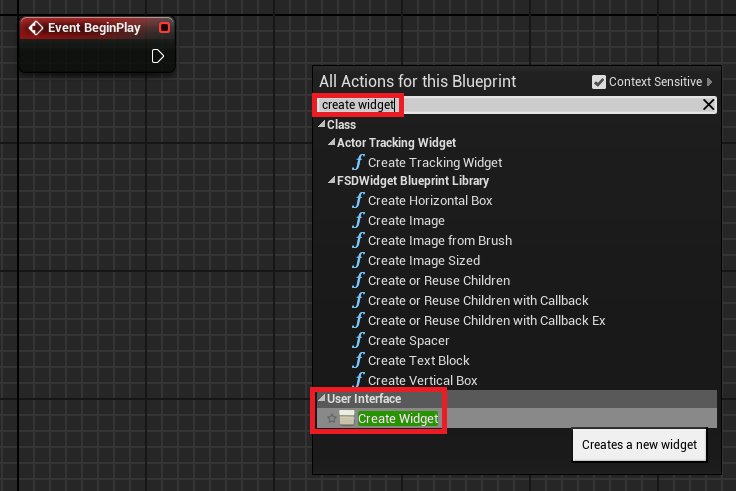Toggle the Context Sensitive checkbox
Viewport: 736px width, 491px height.
(598, 82)
